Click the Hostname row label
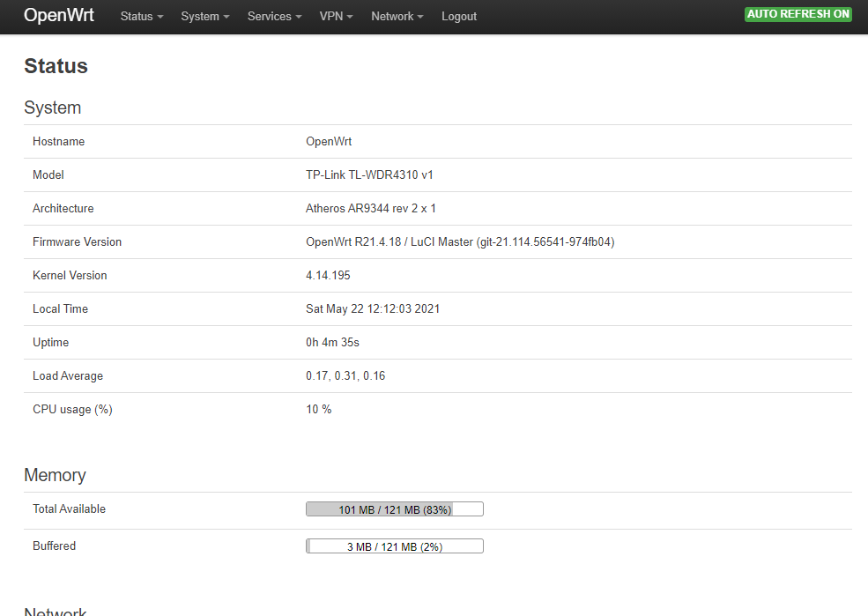Screen dimensions: 868x616 59,142
